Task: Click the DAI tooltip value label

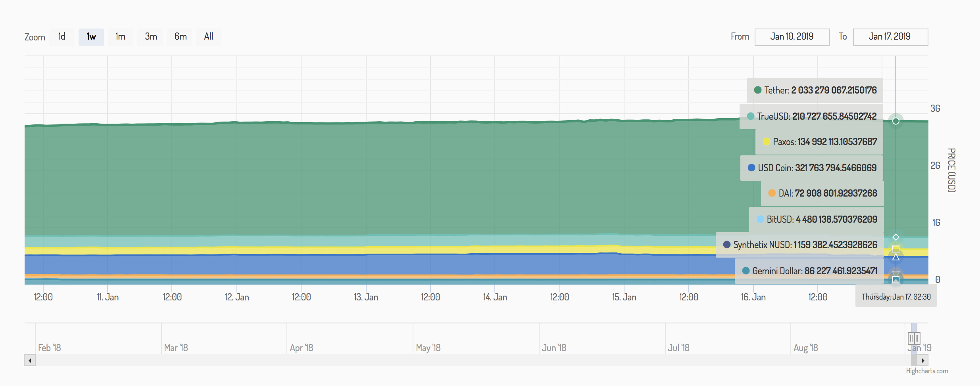Action: tap(822, 193)
